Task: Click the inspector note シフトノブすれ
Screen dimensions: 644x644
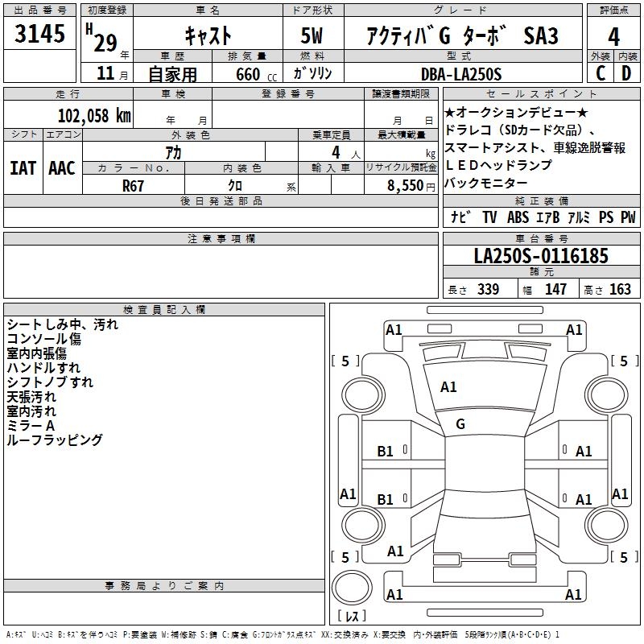Action: coord(50,382)
